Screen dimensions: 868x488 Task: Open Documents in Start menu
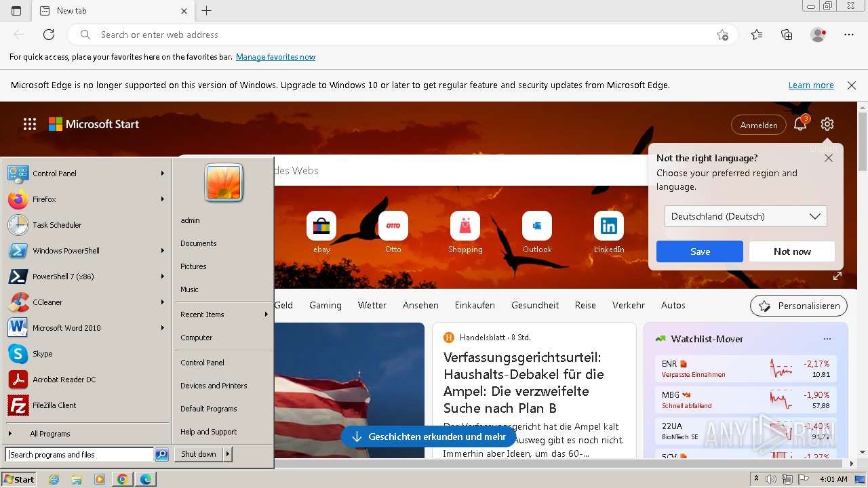coord(223,243)
